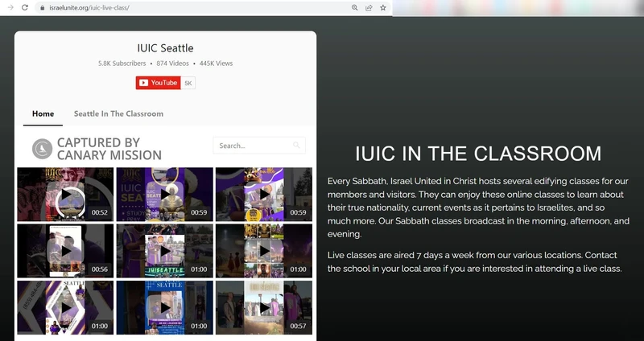Click the magnifier icon in the video search box
Viewport: 644px width, 341px height.
click(297, 146)
